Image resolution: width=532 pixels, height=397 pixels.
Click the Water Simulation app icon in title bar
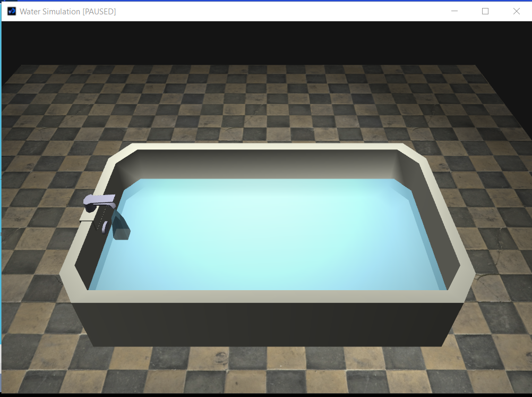pyautogui.click(x=12, y=12)
